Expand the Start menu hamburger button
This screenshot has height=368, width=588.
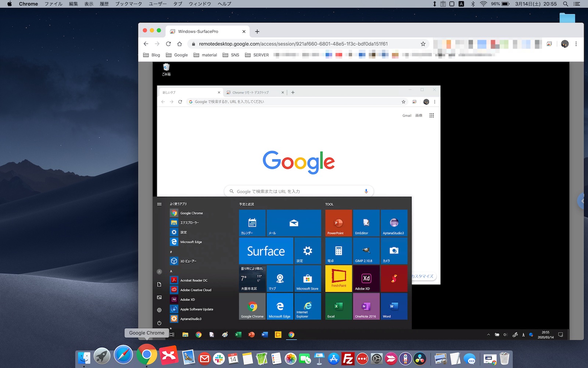click(159, 204)
